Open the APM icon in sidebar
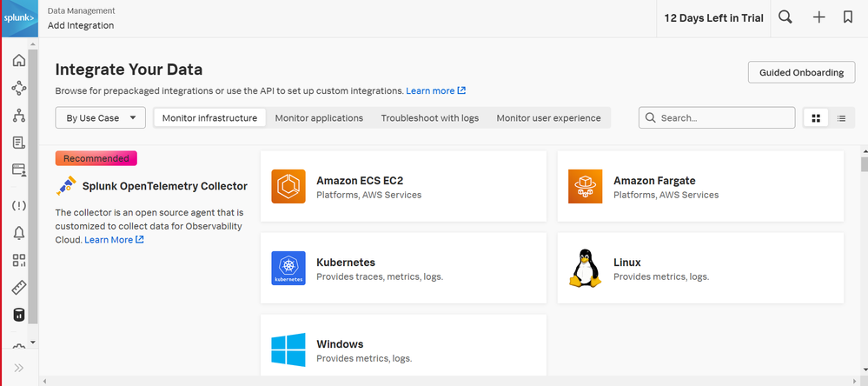 [19, 88]
